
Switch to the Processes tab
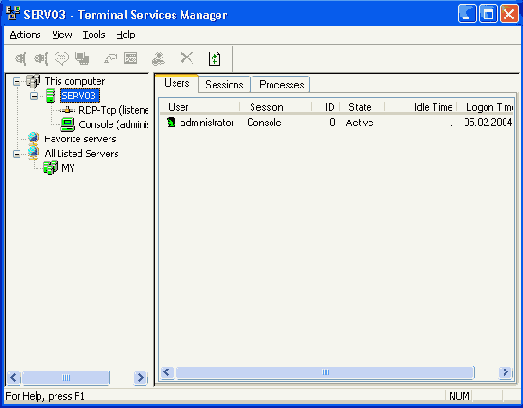pos(282,84)
